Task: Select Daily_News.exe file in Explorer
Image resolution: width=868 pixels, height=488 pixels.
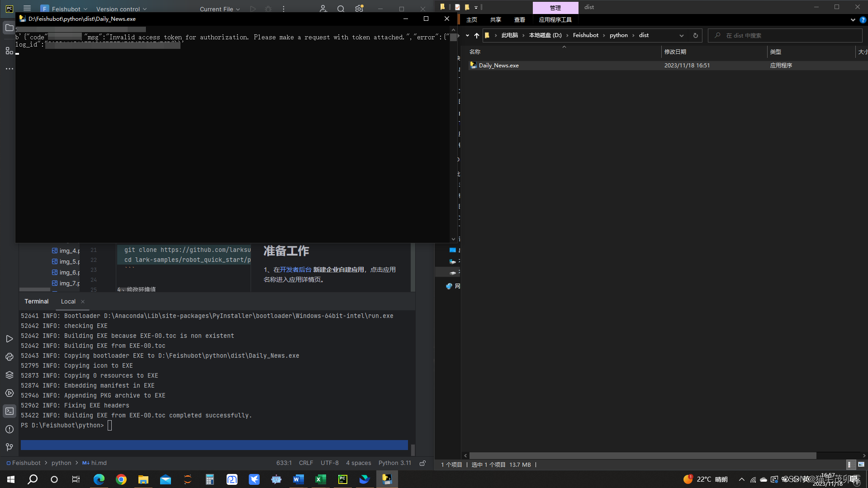Action: 498,66
